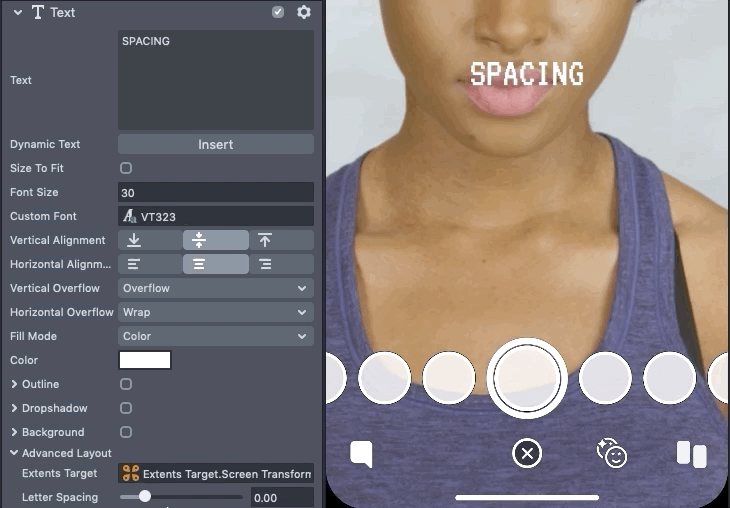This screenshot has height=508, width=730.
Task: Collapse the Advanced Layout section
Action: tap(14, 453)
